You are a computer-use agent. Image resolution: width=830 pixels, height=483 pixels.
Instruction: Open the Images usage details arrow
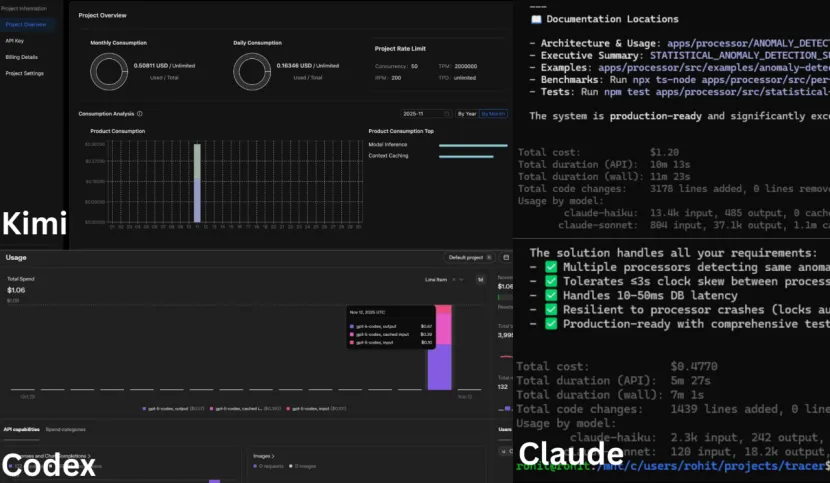(274, 455)
